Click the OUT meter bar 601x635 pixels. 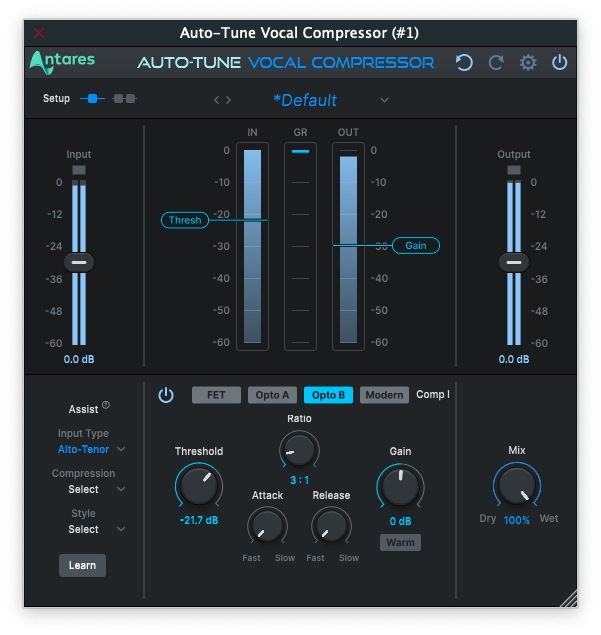348,246
